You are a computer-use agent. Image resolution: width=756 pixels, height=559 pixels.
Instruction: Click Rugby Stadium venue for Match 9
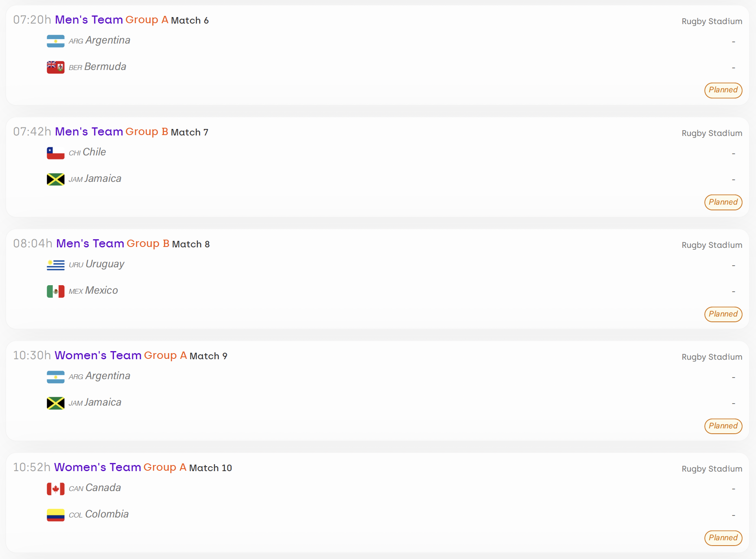pos(712,357)
